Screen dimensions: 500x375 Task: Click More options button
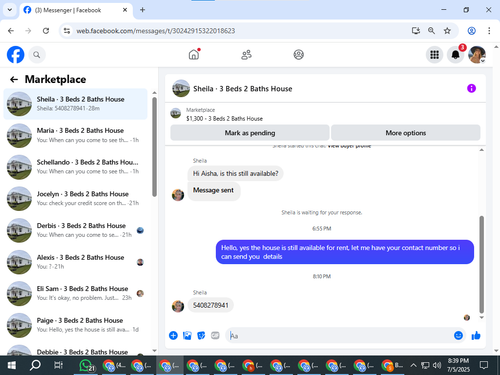tap(406, 133)
